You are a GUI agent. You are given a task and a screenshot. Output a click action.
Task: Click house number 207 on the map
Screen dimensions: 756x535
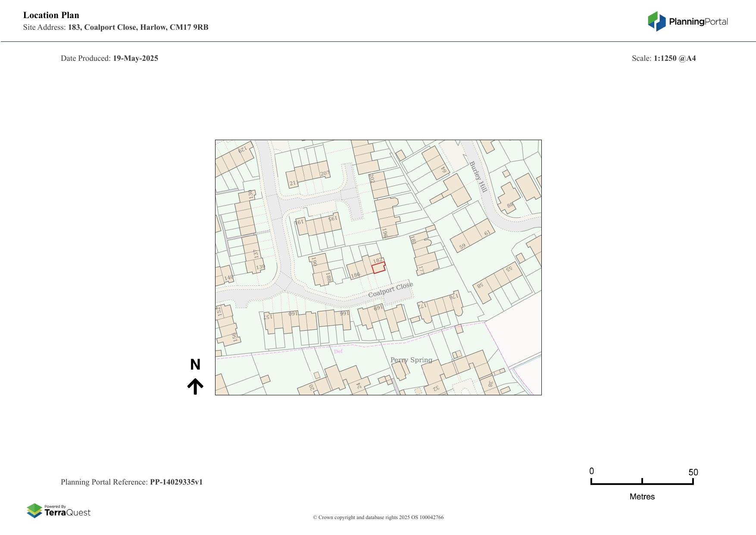tap(325, 174)
